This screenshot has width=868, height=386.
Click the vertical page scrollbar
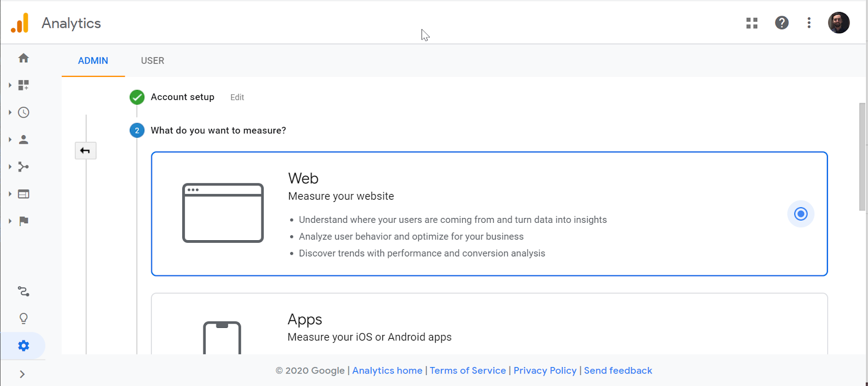coord(862,157)
